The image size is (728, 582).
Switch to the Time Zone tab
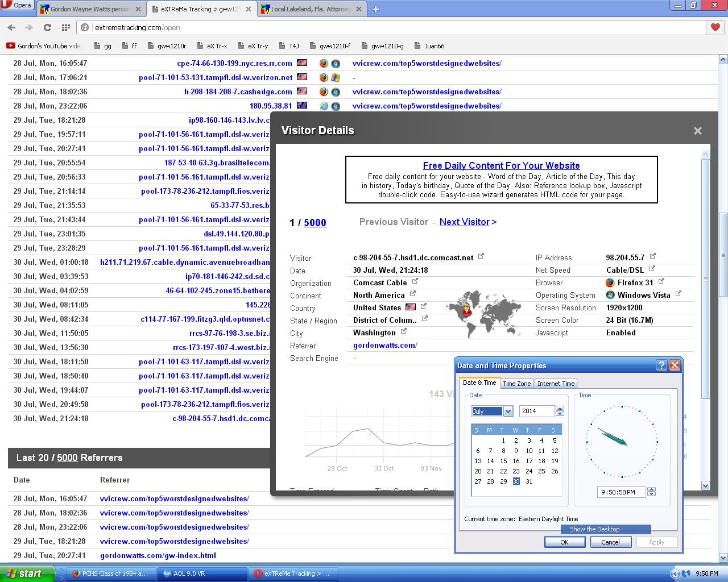pos(516,384)
